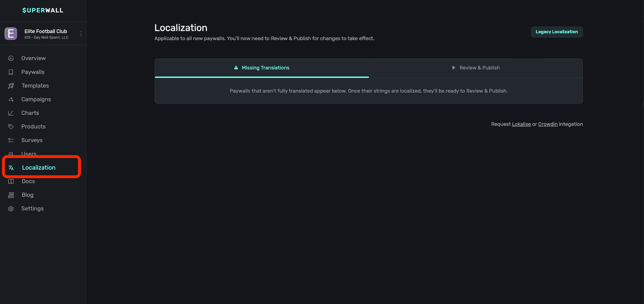Click the Elite Football Club avatar
This screenshot has width=644, height=304.
pyautogui.click(x=11, y=34)
